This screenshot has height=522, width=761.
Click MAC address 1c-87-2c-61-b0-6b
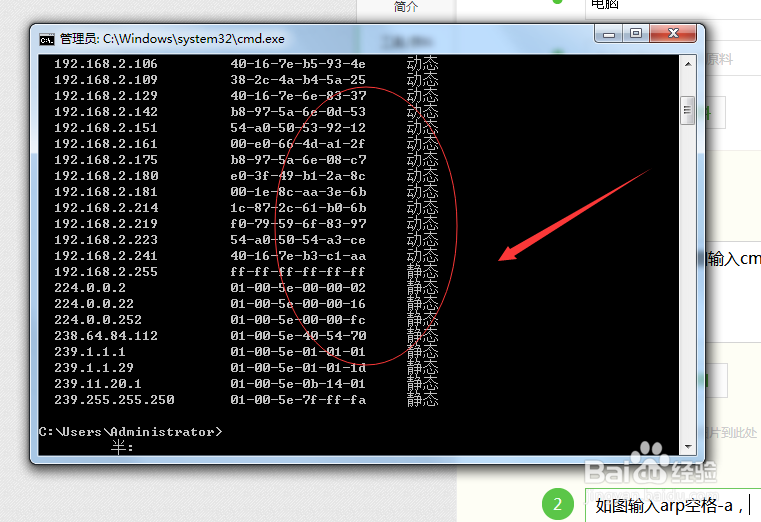(x=298, y=208)
